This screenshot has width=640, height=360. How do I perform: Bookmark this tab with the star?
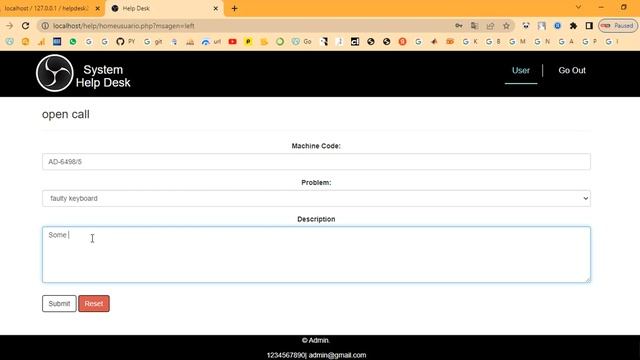(506, 26)
